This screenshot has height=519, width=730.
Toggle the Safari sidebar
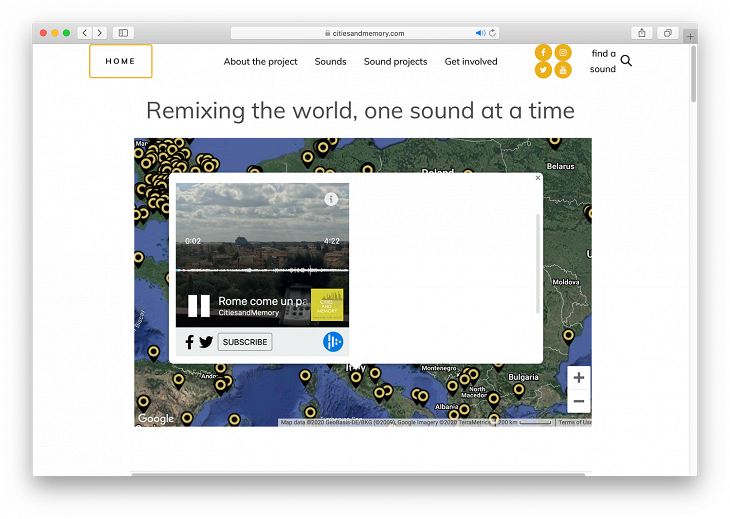point(123,33)
